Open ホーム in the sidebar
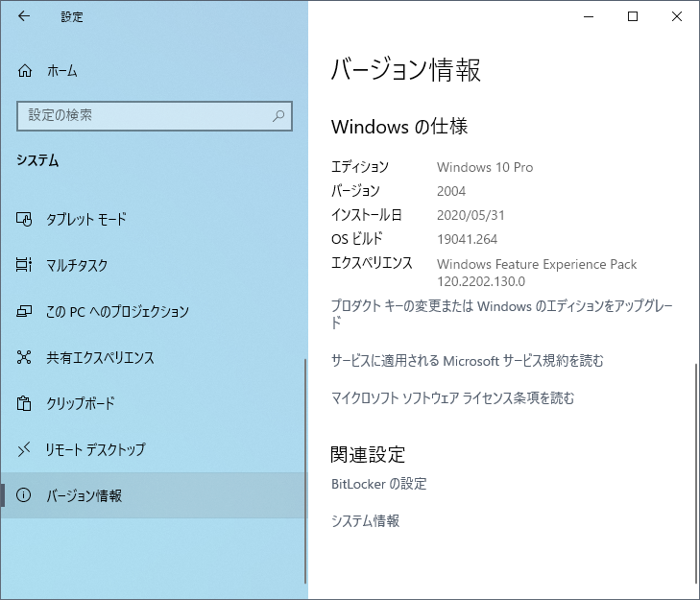700x600 pixels. click(x=154, y=70)
